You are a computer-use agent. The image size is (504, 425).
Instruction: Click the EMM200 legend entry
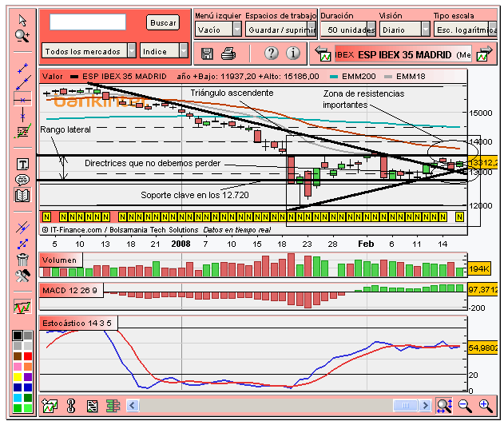coord(352,77)
